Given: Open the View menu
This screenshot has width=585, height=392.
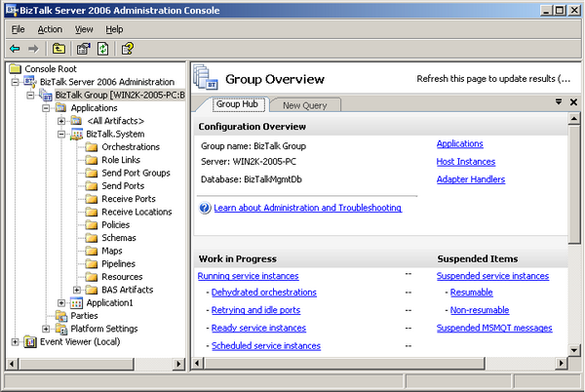Looking at the screenshot, I should 84,29.
